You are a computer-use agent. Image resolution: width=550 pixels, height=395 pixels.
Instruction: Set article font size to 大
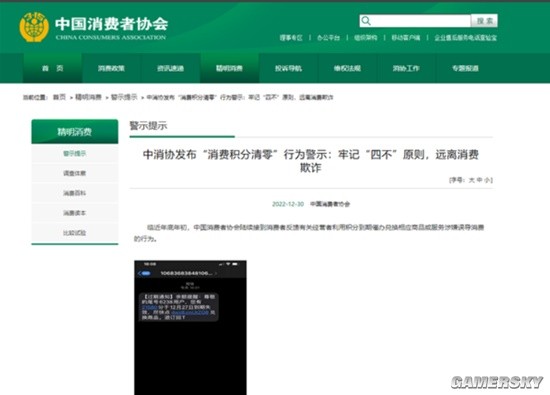[472, 180]
